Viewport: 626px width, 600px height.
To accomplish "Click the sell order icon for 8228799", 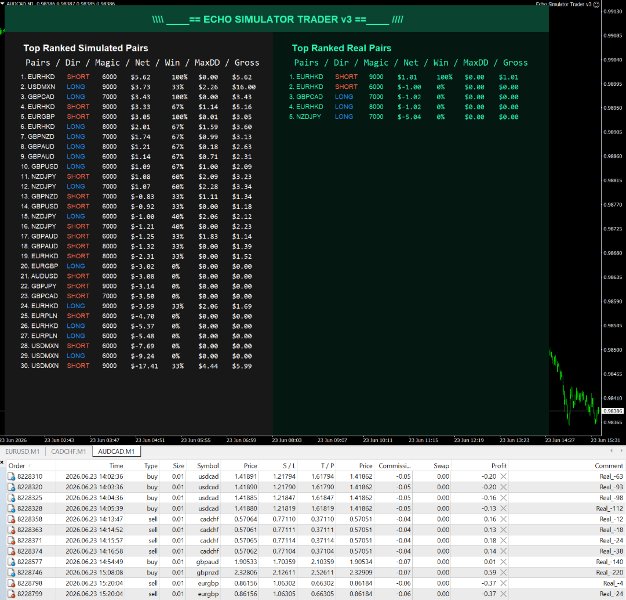I will click(11, 594).
